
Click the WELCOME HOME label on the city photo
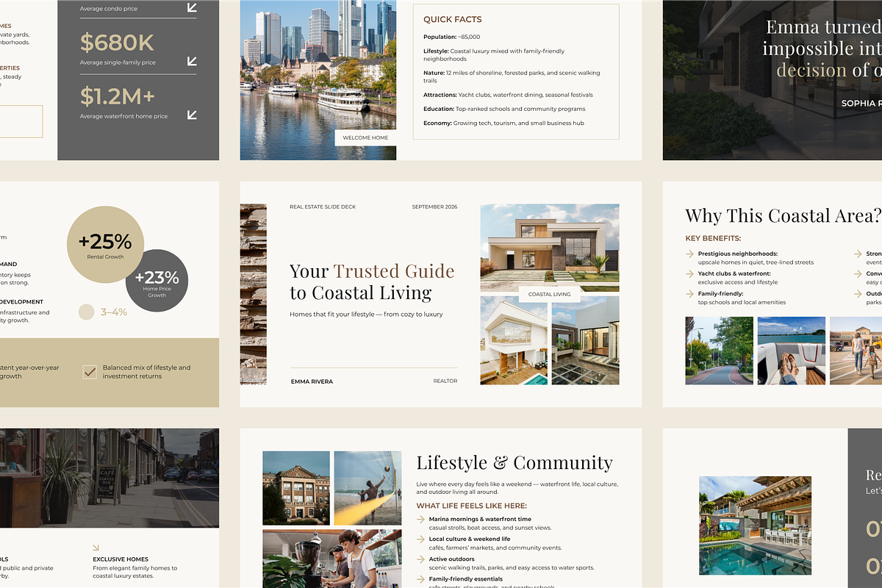click(x=365, y=137)
